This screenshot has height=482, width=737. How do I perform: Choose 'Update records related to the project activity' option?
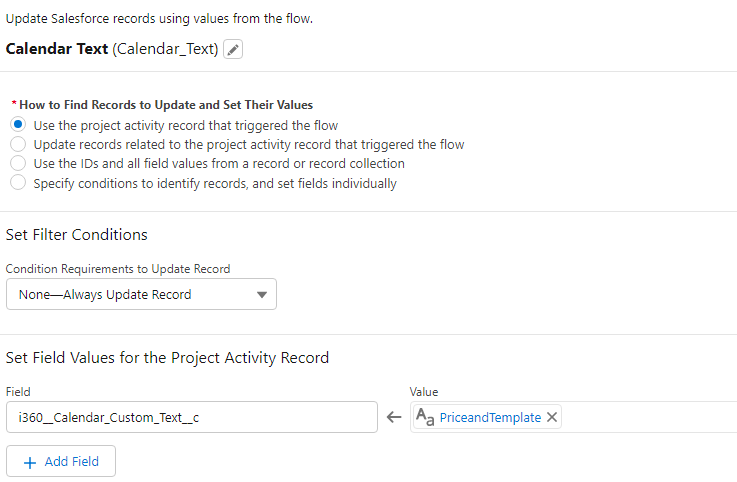[x=18, y=144]
